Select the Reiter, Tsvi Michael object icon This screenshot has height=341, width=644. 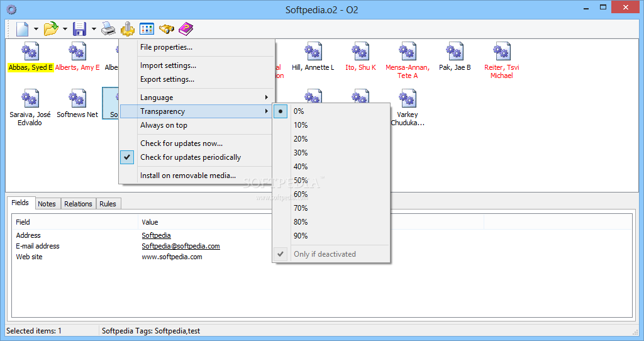tap(501, 52)
